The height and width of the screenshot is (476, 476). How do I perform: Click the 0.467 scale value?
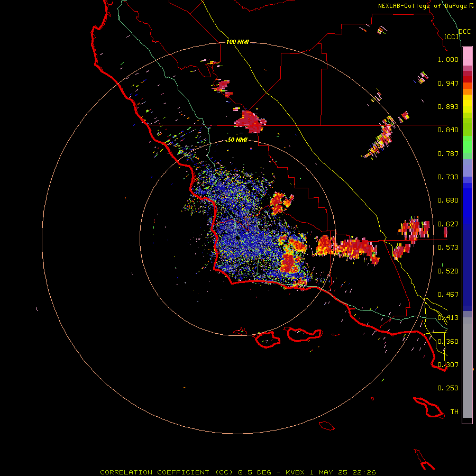[x=448, y=295]
